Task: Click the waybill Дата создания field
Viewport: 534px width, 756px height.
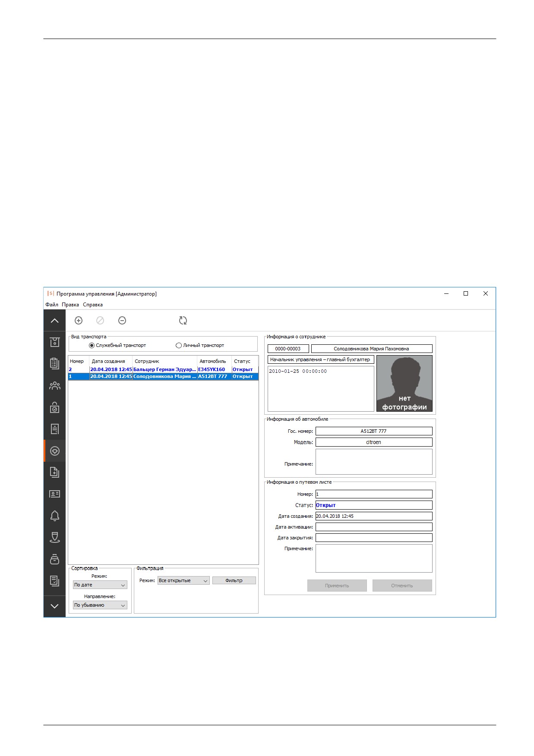Action: click(374, 516)
